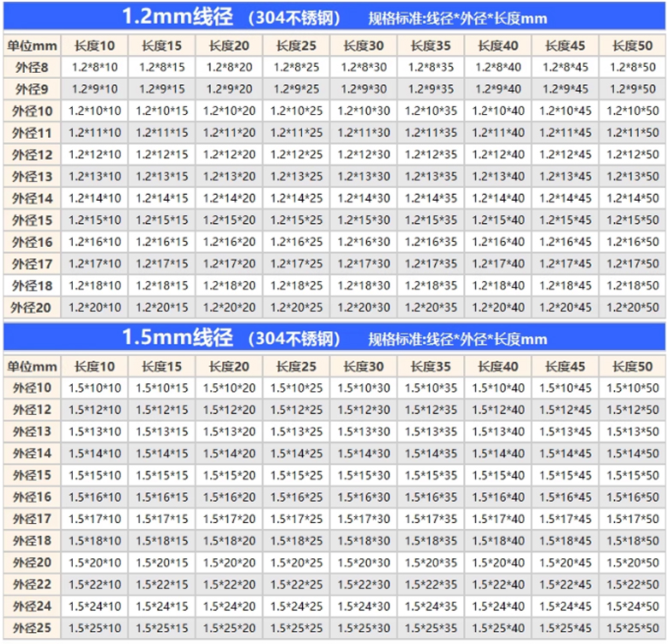This screenshot has height=644, width=669.
Task: Click the 外径25 row header
Action: click(32, 629)
